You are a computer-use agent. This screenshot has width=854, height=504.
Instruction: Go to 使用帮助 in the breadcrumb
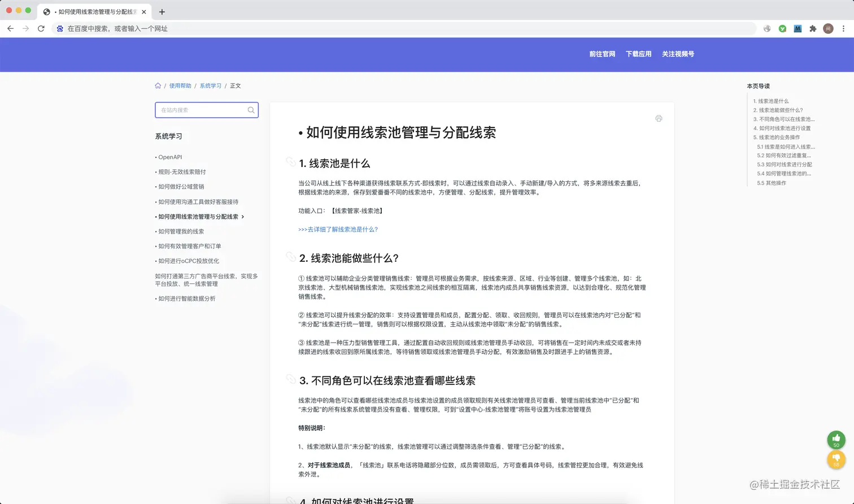180,86
